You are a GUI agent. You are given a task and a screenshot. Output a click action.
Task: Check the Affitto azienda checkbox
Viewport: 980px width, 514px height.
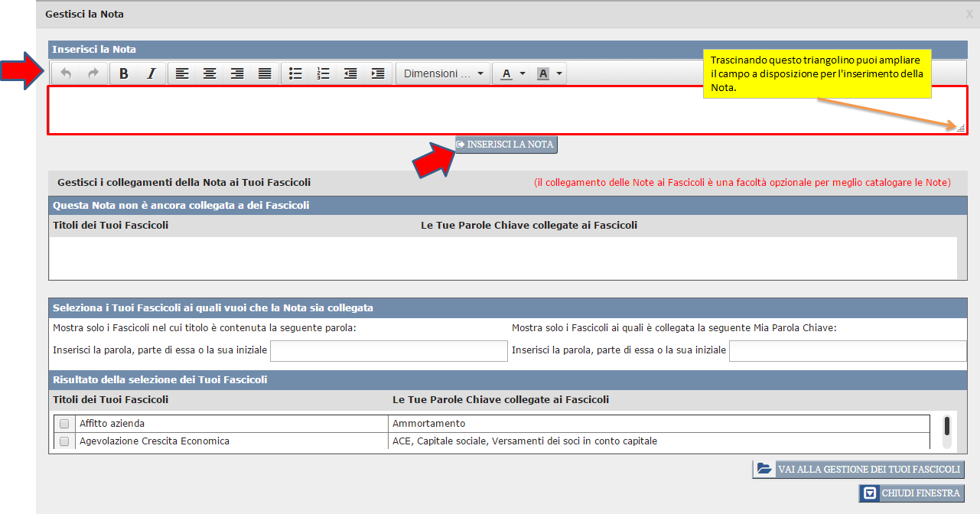click(x=64, y=424)
